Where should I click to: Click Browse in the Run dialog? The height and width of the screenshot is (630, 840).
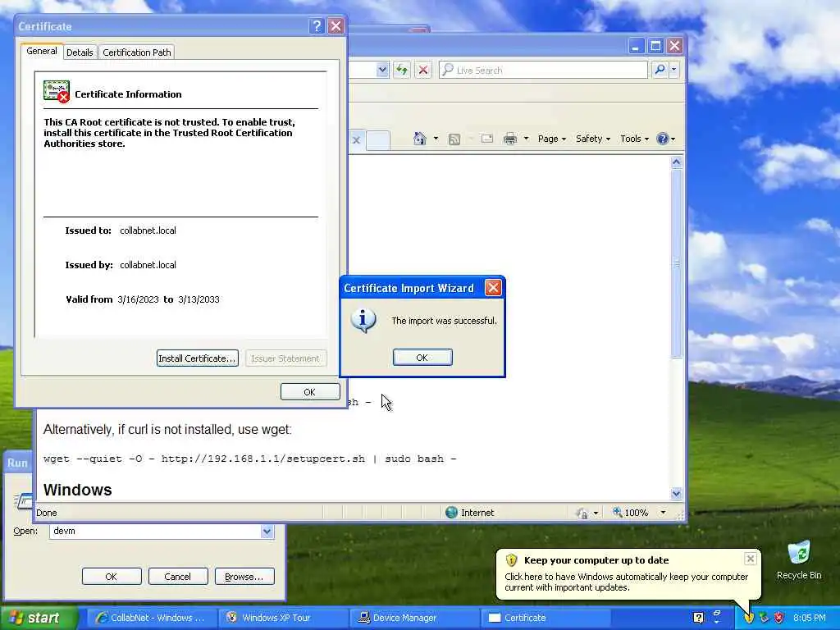tap(244, 577)
